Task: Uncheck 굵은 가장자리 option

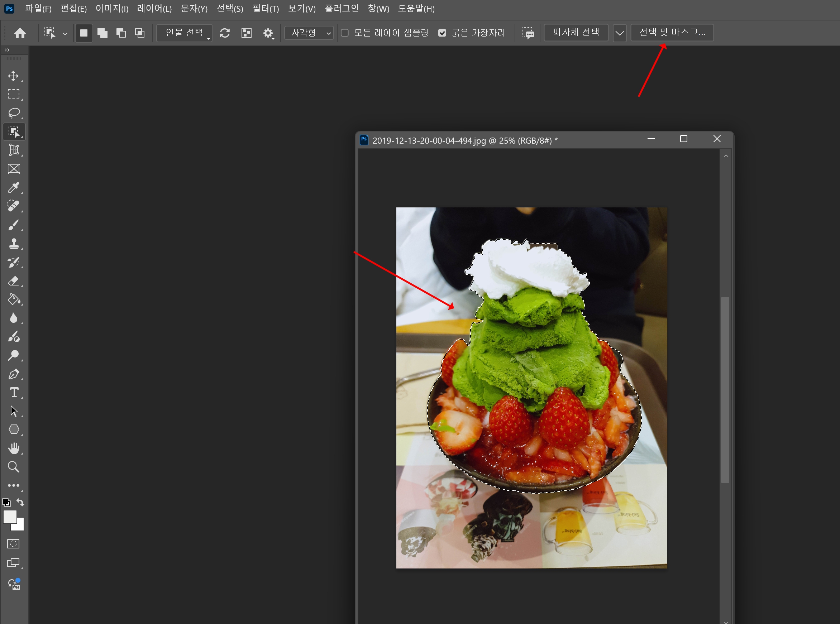Action: 442,33
